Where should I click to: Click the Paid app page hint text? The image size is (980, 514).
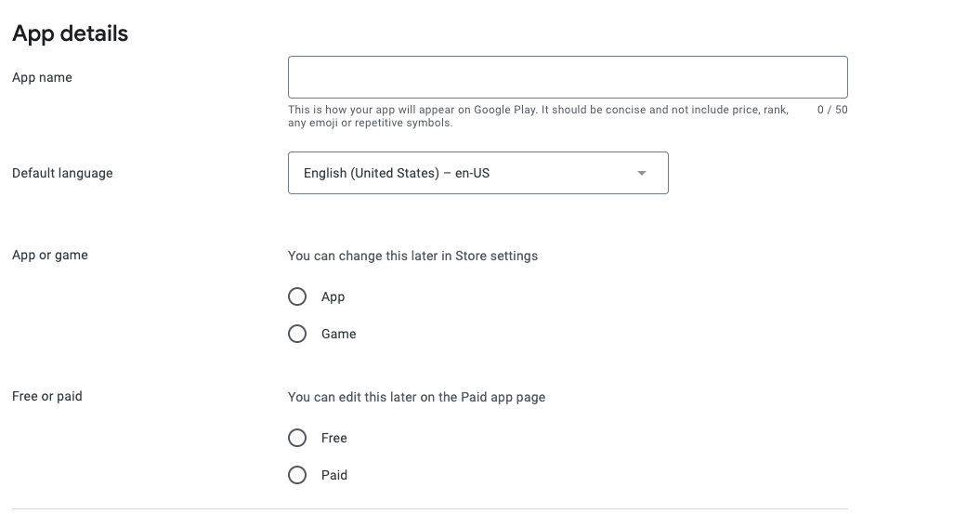(416, 397)
